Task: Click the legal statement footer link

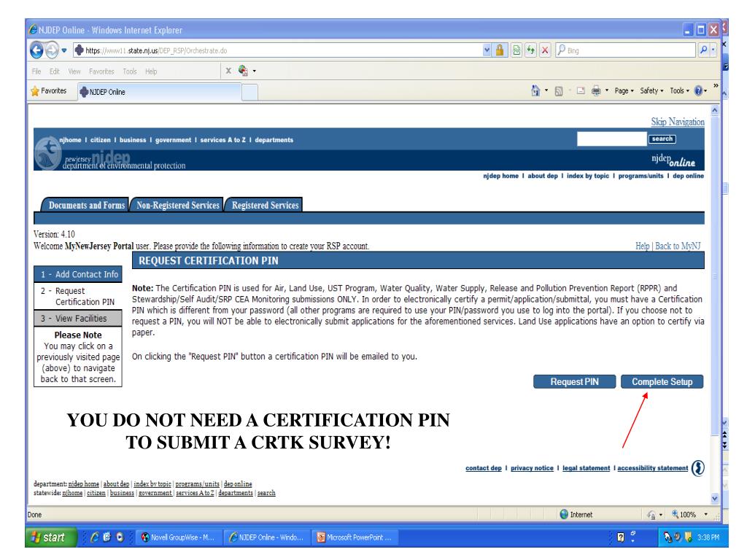Action: [x=586, y=468]
